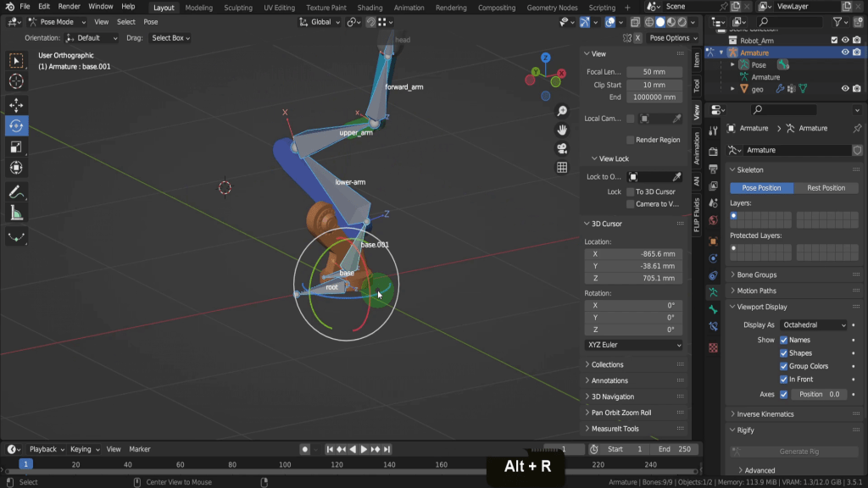Enable the Render Region checkbox
Screen dimensions: 868x488
tap(630, 140)
